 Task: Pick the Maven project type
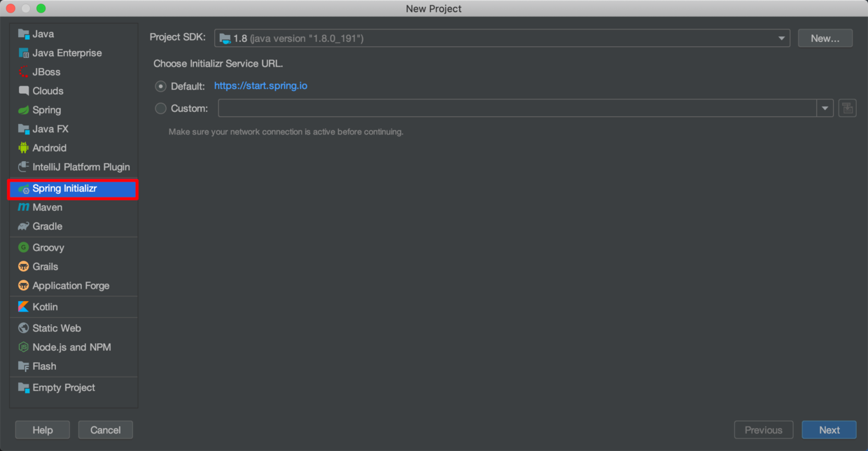point(46,207)
